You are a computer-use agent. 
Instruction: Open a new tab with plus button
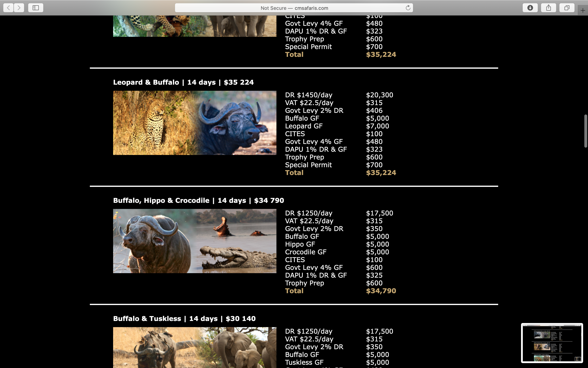pos(583,10)
